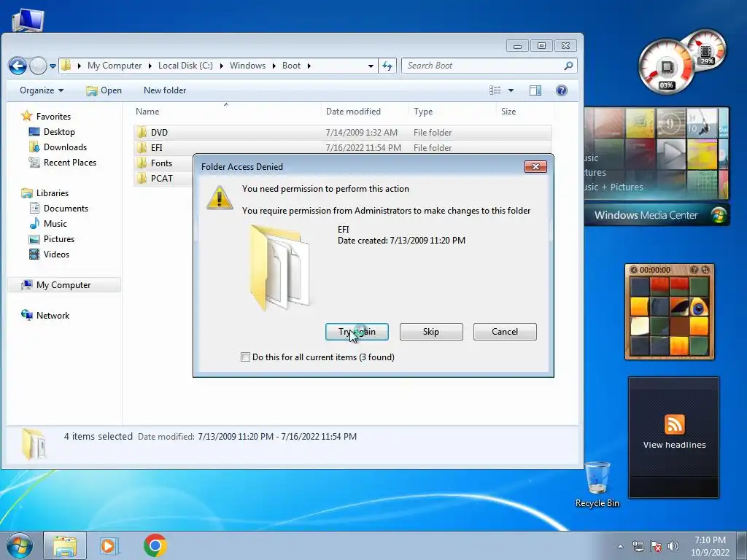Open the Videos library
This screenshot has width=747, height=560.
point(56,254)
